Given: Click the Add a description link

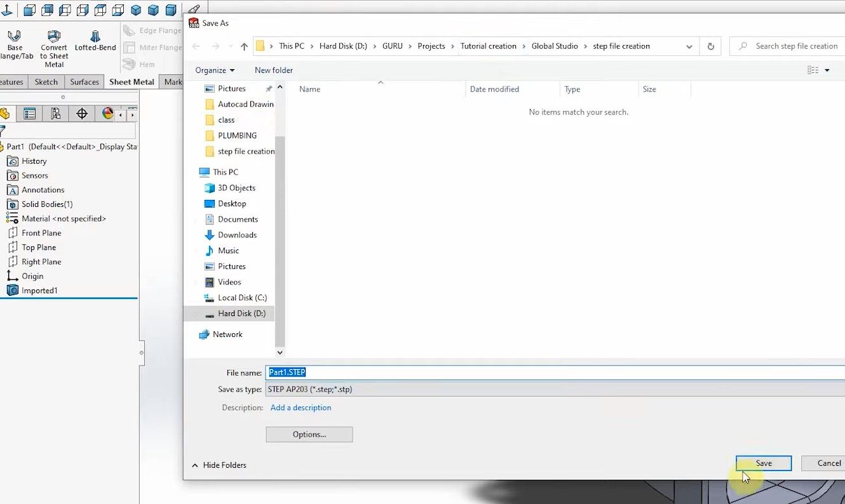Looking at the screenshot, I should [301, 408].
